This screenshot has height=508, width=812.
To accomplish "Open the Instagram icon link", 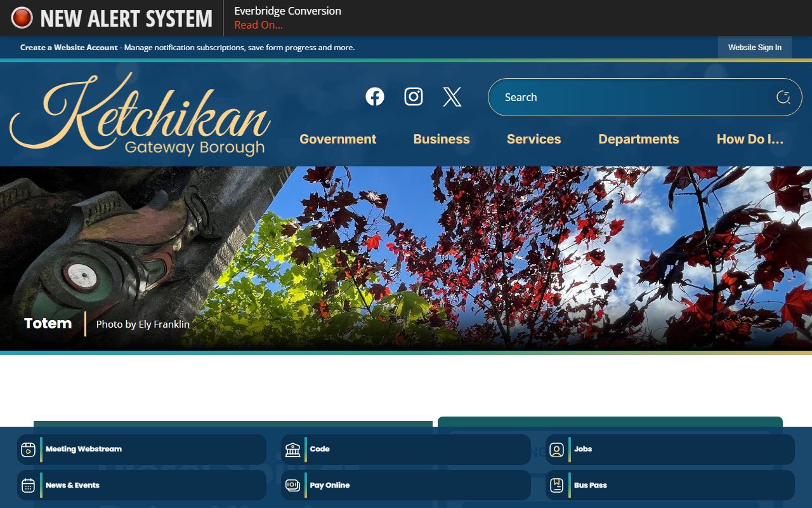I will tap(414, 97).
